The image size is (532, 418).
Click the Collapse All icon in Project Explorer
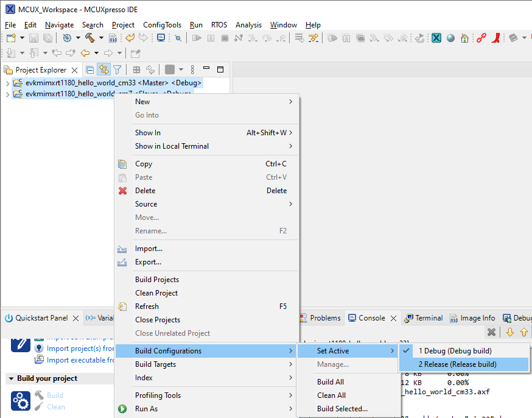point(90,70)
